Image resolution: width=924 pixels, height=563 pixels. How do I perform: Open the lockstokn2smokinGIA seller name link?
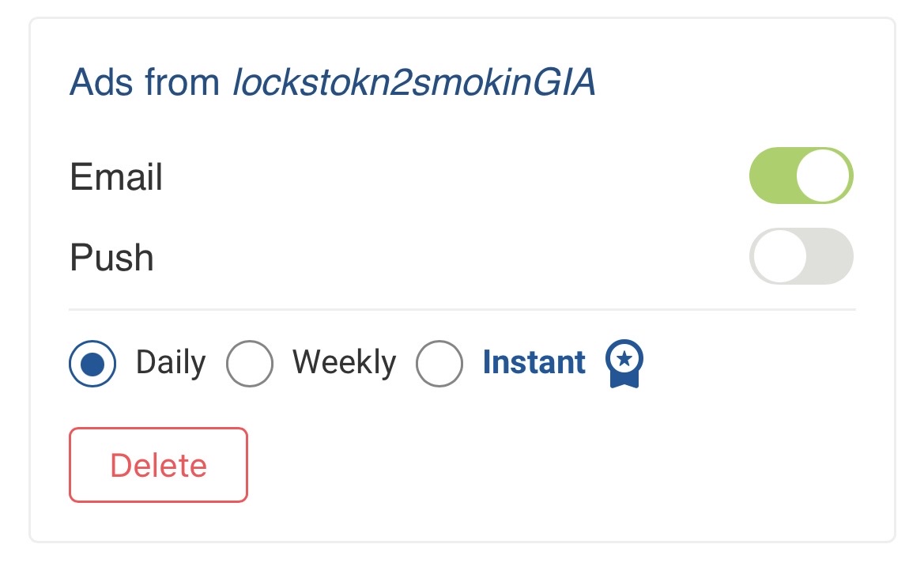tap(413, 83)
